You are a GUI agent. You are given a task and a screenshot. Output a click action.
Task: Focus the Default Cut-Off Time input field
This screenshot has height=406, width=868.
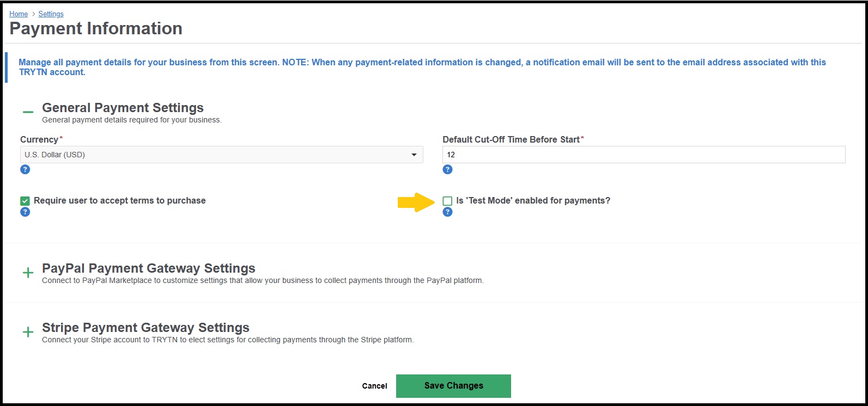click(x=644, y=155)
